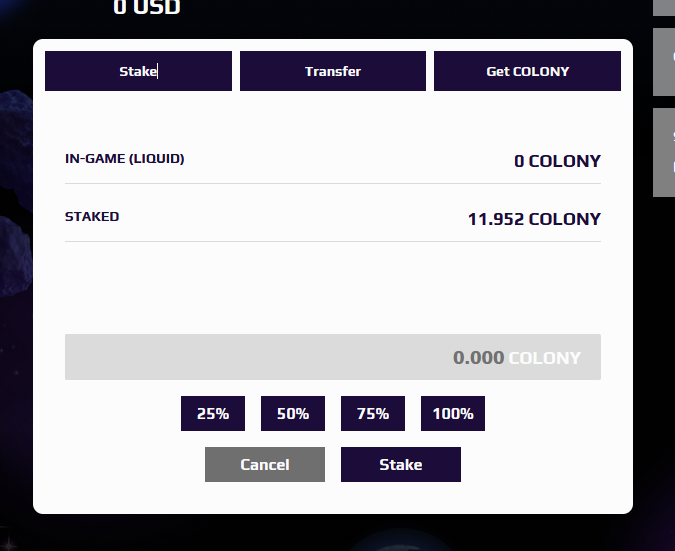Select 100% of available balance
The width and height of the screenshot is (675, 551).
(x=453, y=413)
